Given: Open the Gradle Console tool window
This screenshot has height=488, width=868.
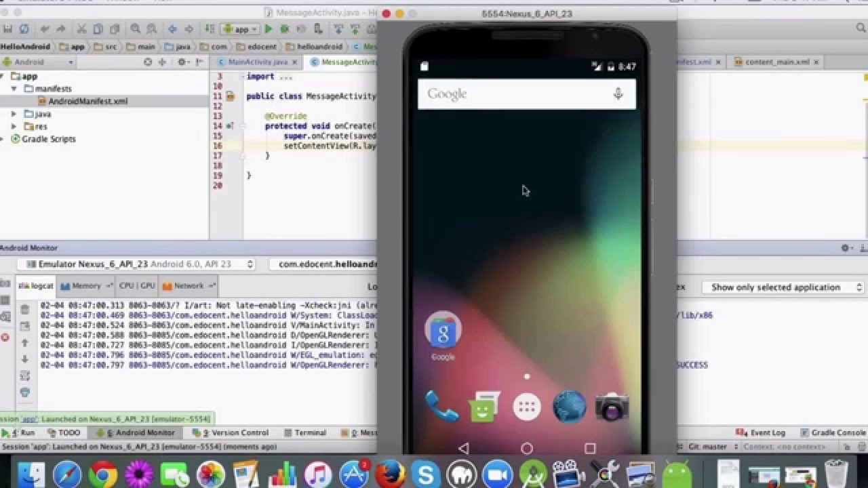Looking at the screenshot, I should point(833,432).
